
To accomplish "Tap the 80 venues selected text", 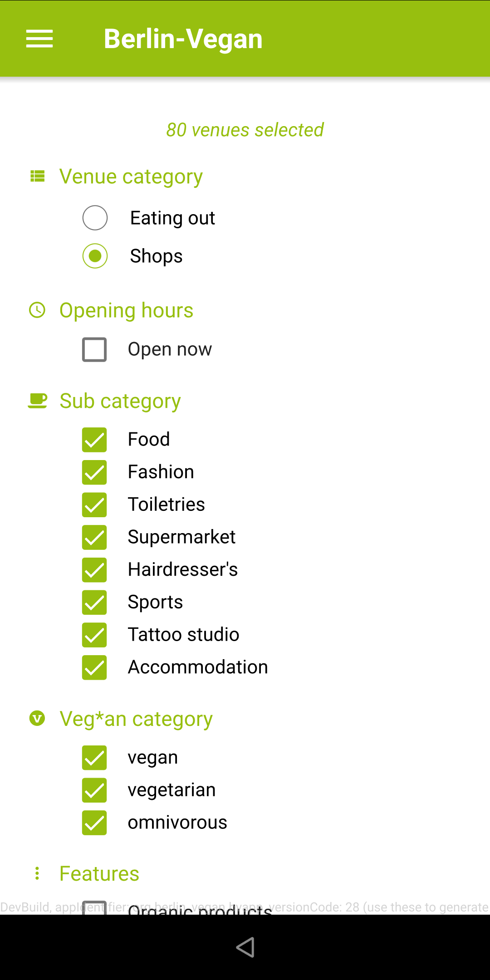I will pyautogui.click(x=245, y=130).
